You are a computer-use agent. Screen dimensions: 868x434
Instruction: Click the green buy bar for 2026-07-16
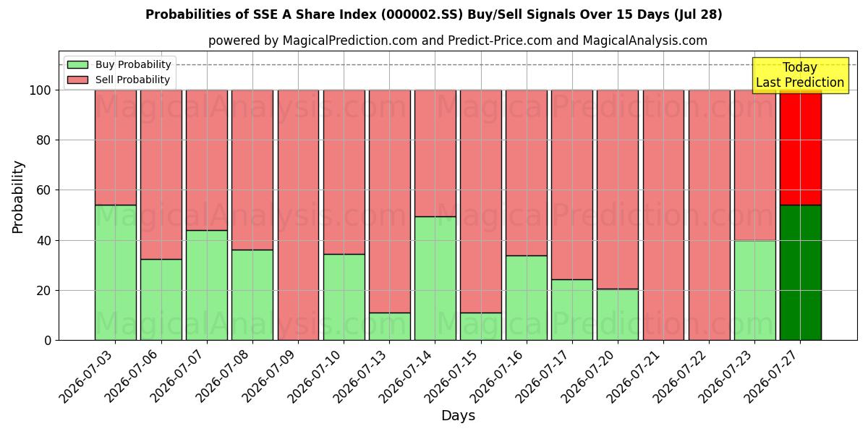(527, 298)
